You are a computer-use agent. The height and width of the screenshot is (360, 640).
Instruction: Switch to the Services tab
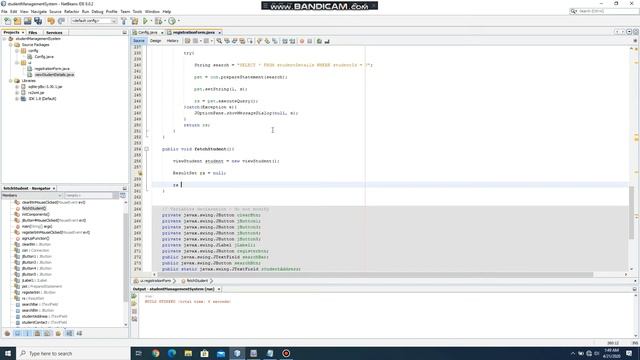[x=54, y=32]
